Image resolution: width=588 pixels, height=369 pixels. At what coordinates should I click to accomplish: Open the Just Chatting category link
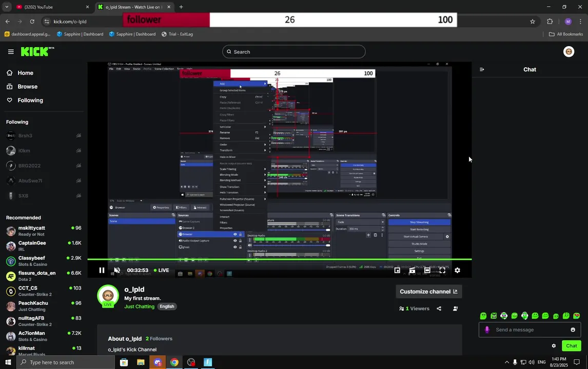coord(139,306)
